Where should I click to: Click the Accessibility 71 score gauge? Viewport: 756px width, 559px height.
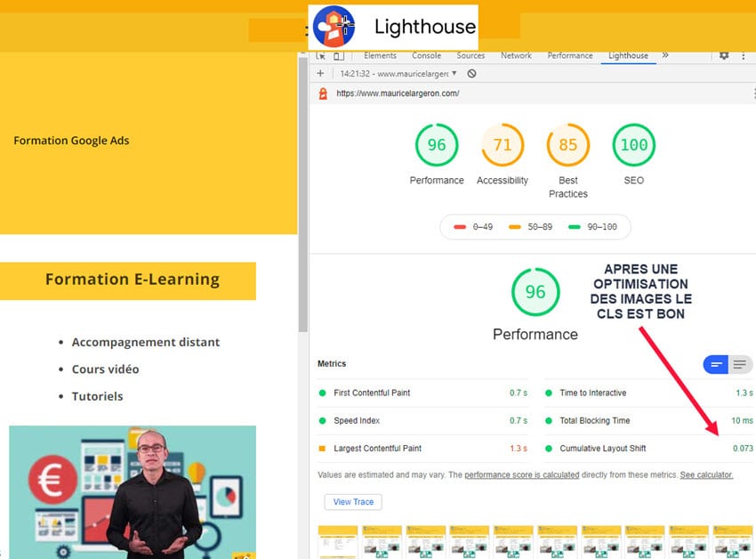tap(503, 145)
